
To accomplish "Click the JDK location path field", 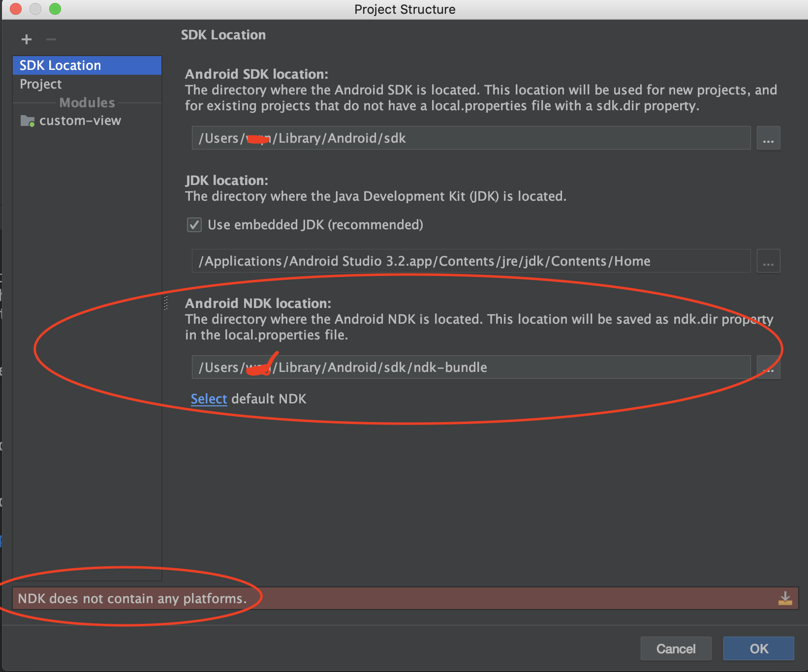I will [471, 261].
